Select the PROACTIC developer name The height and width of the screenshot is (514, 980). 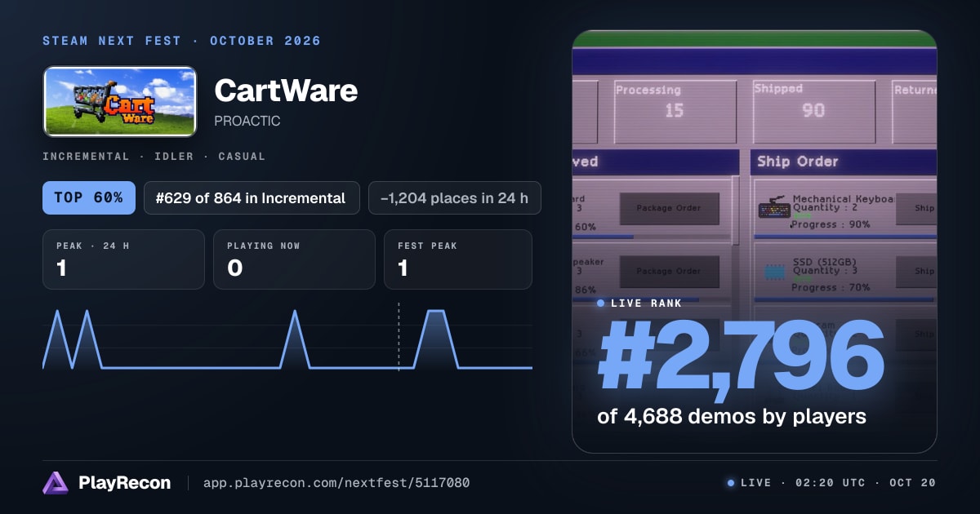(x=247, y=121)
